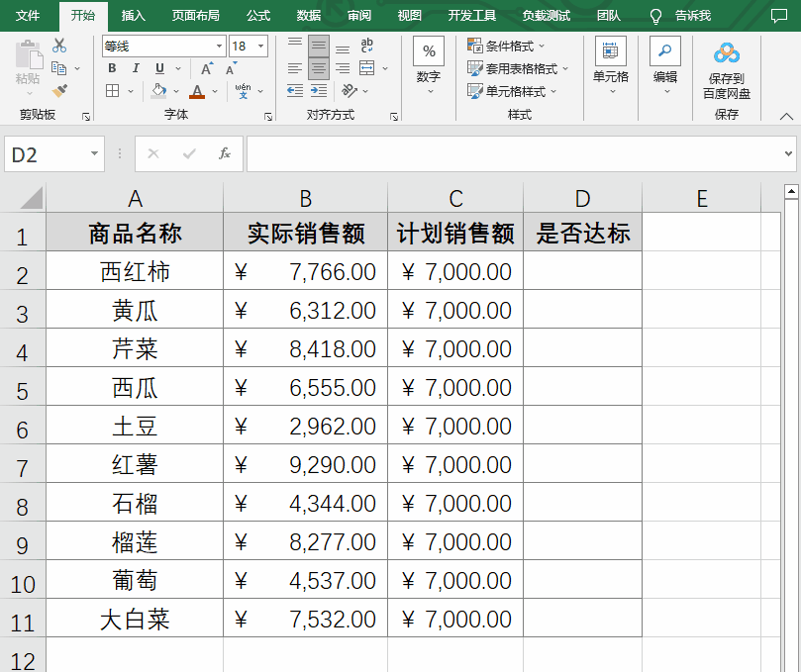Click formula confirm checkmark button
Image resolution: width=801 pixels, height=672 pixels.
pos(189,153)
